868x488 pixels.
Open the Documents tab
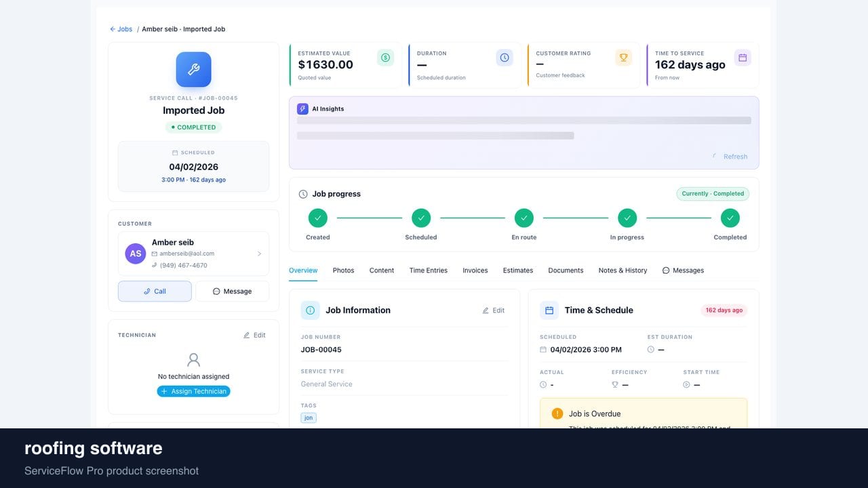[566, 270]
